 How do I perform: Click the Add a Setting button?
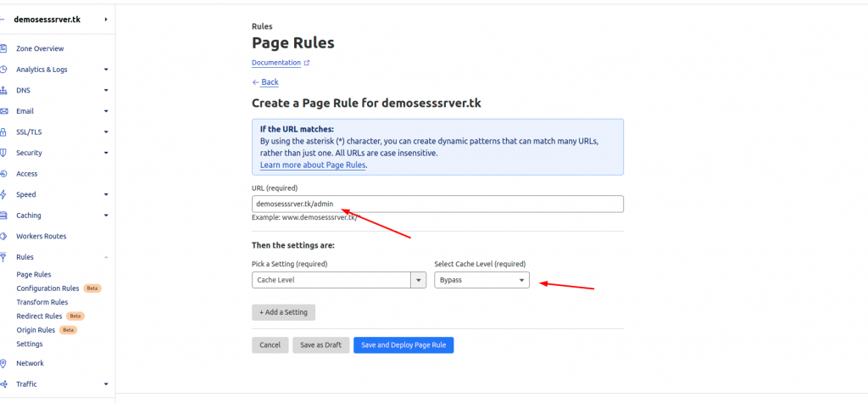[283, 312]
